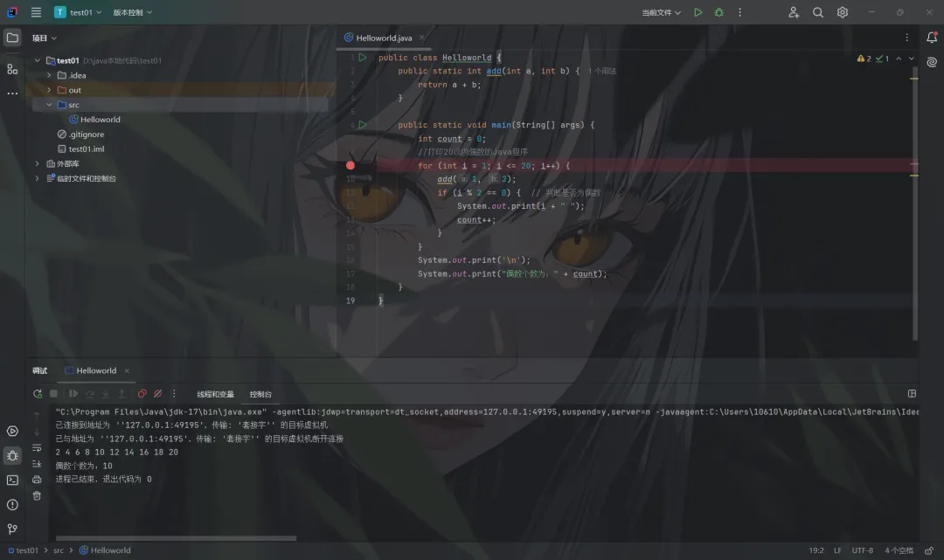Start debugging with the bug icon
The width and height of the screenshot is (944, 560).
pos(718,12)
